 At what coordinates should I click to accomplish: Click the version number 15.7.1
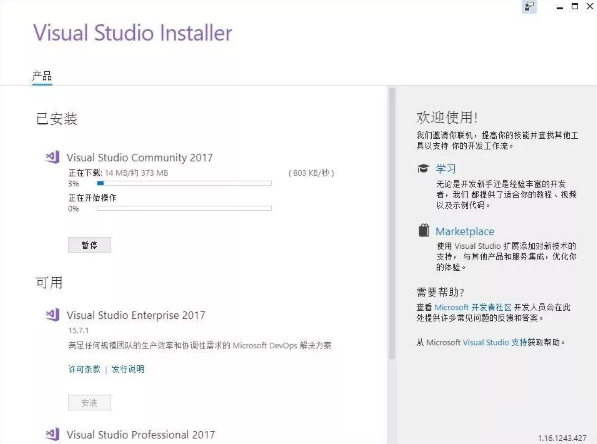click(x=78, y=331)
